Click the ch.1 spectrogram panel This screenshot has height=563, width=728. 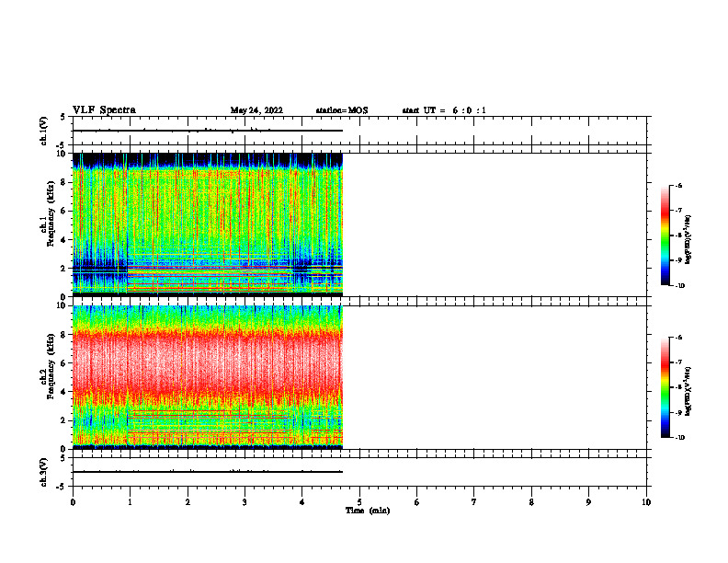point(208,224)
